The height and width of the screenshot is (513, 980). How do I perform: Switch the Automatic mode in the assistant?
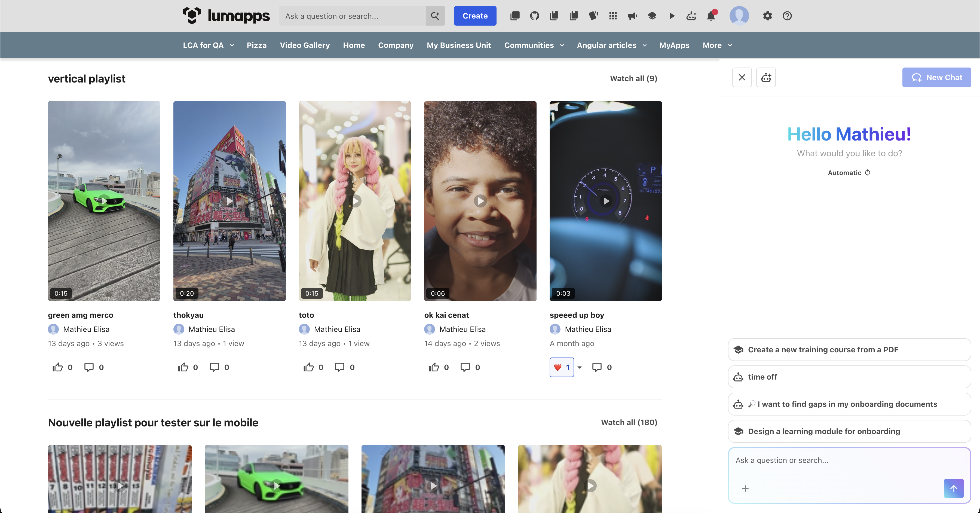pos(849,173)
